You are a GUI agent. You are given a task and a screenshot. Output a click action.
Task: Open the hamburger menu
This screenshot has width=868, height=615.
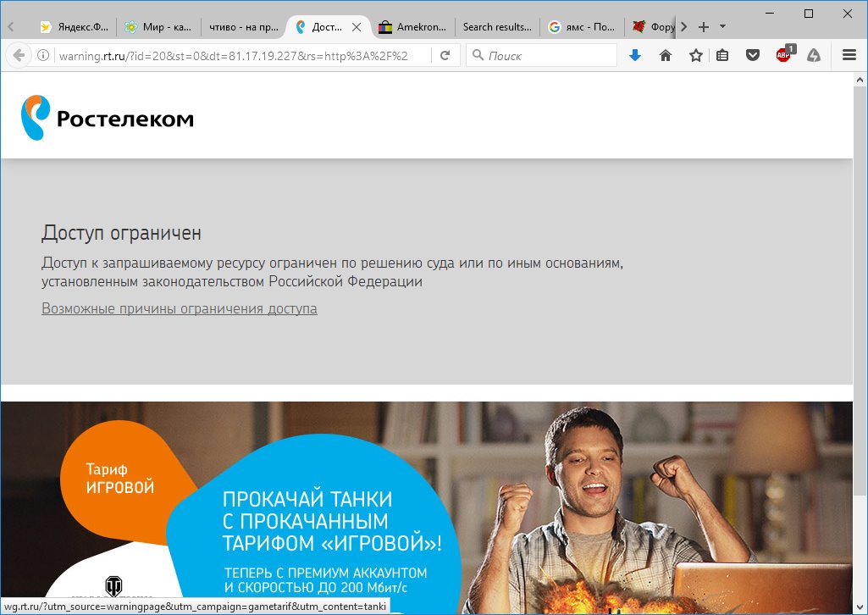click(849, 55)
